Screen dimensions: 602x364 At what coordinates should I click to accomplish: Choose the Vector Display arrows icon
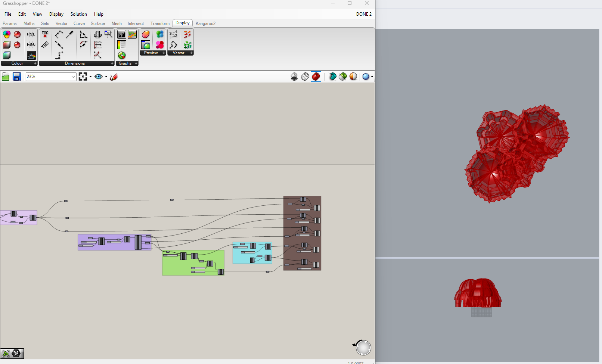[x=187, y=34]
